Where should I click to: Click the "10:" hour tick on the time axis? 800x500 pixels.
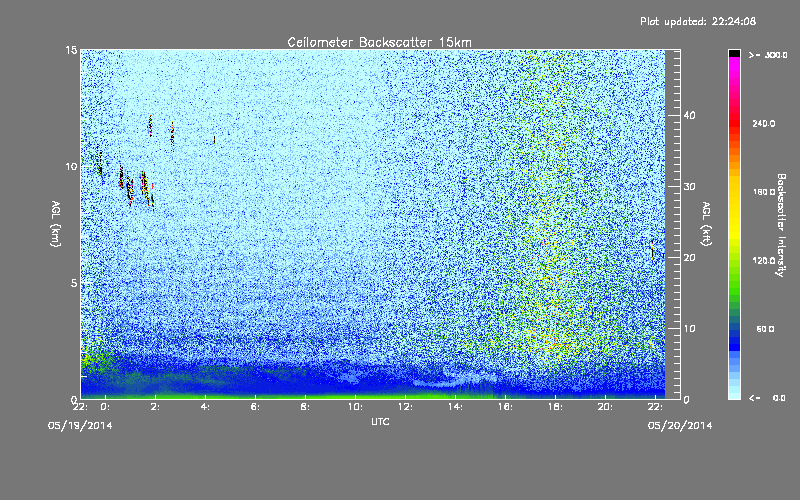pyautogui.click(x=355, y=407)
